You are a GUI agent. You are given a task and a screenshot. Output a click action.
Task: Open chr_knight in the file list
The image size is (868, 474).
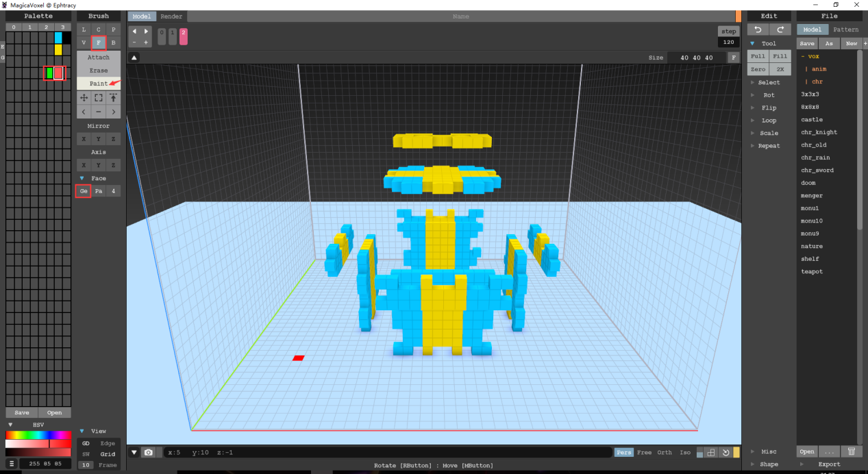coord(819,132)
